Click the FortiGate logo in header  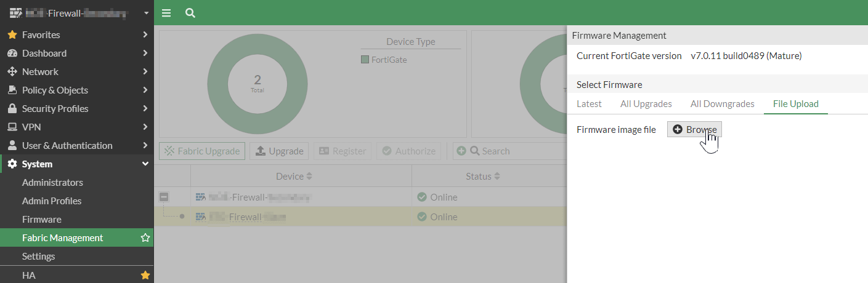click(16, 12)
